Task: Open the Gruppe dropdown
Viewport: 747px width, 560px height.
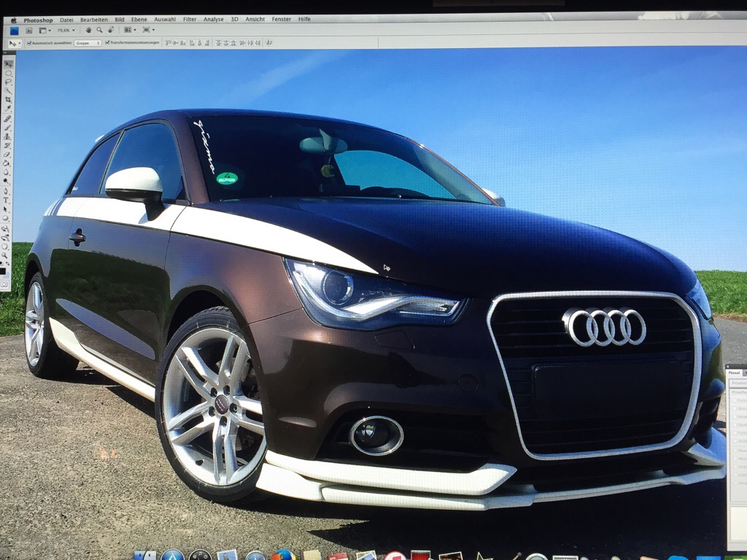Action: [x=88, y=43]
